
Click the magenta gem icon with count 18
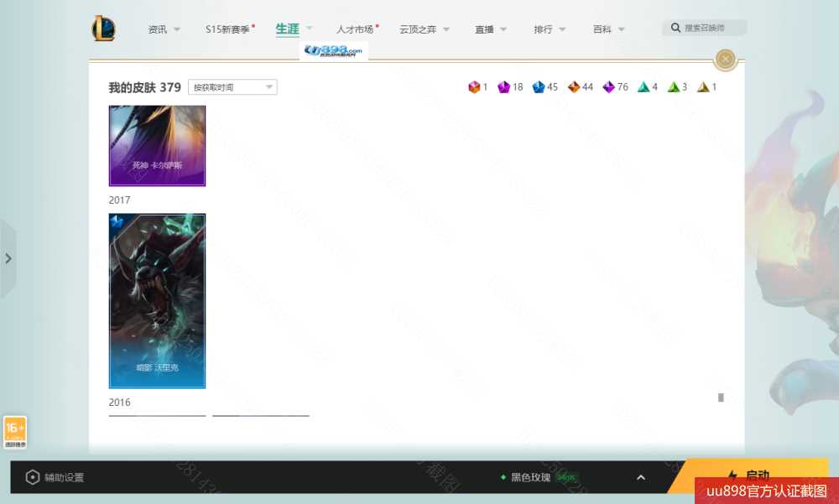pyautogui.click(x=503, y=86)
